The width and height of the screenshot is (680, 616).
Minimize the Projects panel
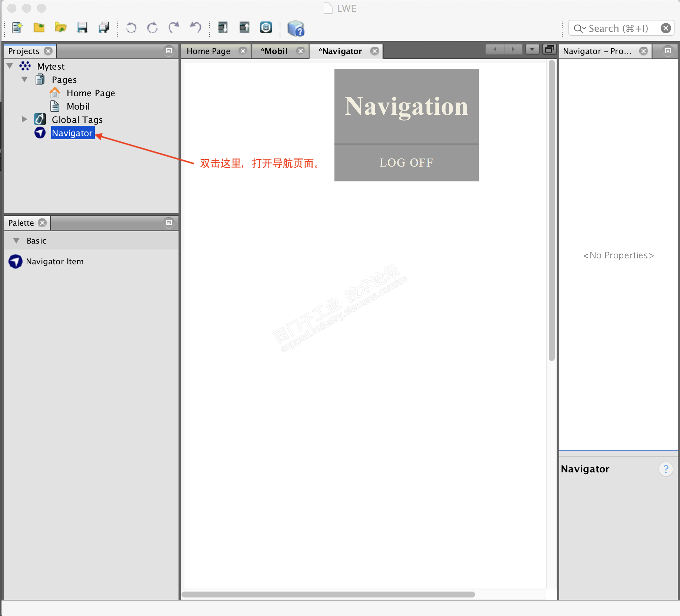169,51
